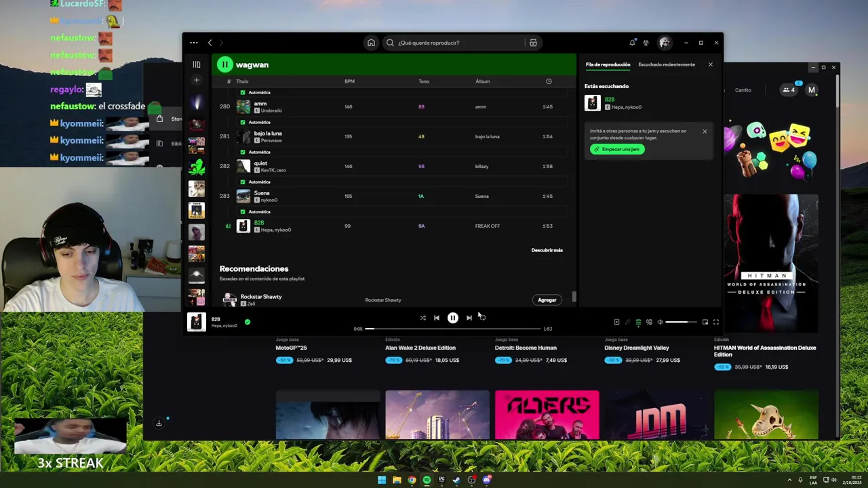This screenshot has width=868, height=488.
Task: Open the profile avatar menu in Spotify
Action: click(x=664, y=43)
